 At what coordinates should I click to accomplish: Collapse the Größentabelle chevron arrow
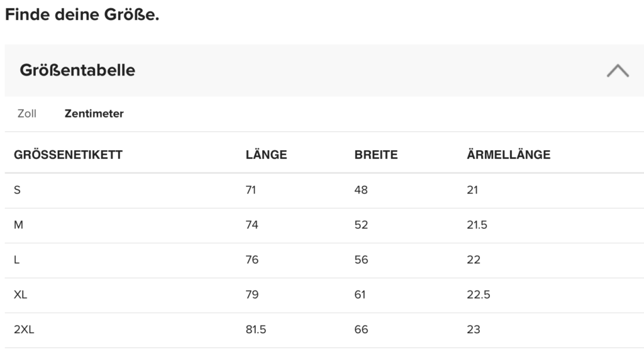pos(617,70)
